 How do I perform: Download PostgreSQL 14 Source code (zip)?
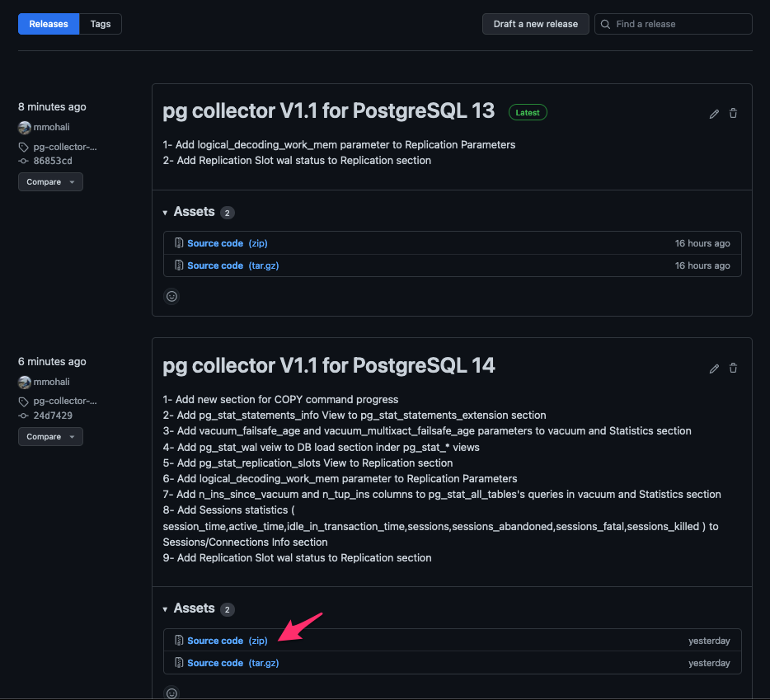click(228, 641)
